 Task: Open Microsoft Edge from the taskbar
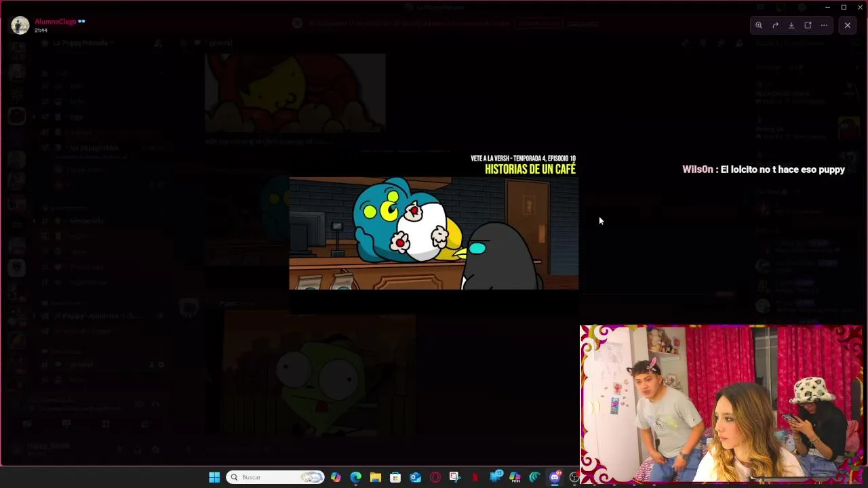point(356,477)
